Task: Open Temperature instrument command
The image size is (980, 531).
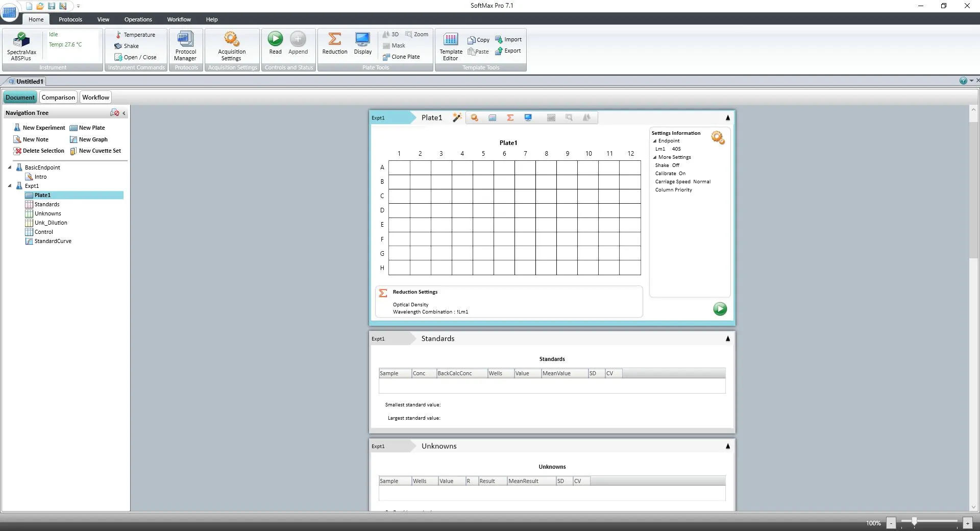Action: (x=135, y=35)
